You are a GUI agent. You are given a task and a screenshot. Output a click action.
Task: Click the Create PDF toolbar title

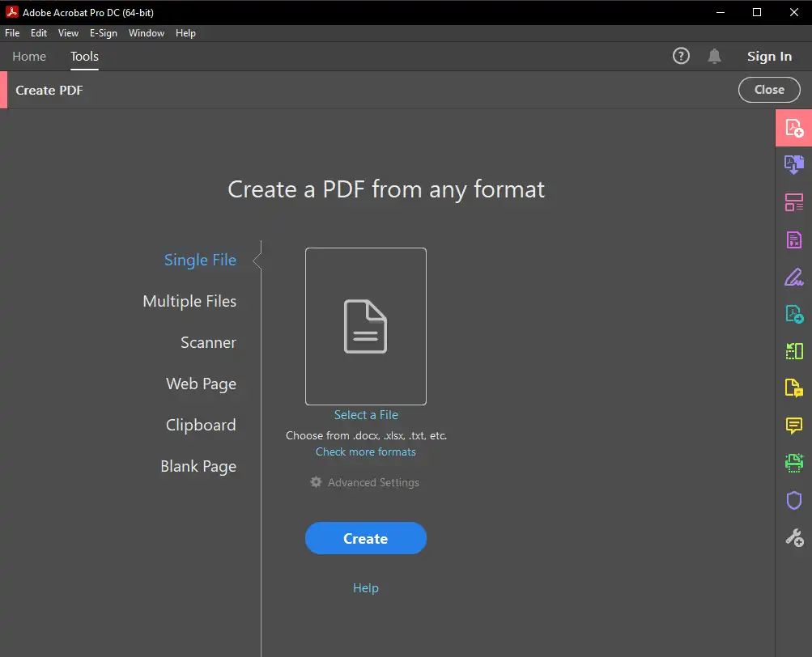click(x=49, y=90)
